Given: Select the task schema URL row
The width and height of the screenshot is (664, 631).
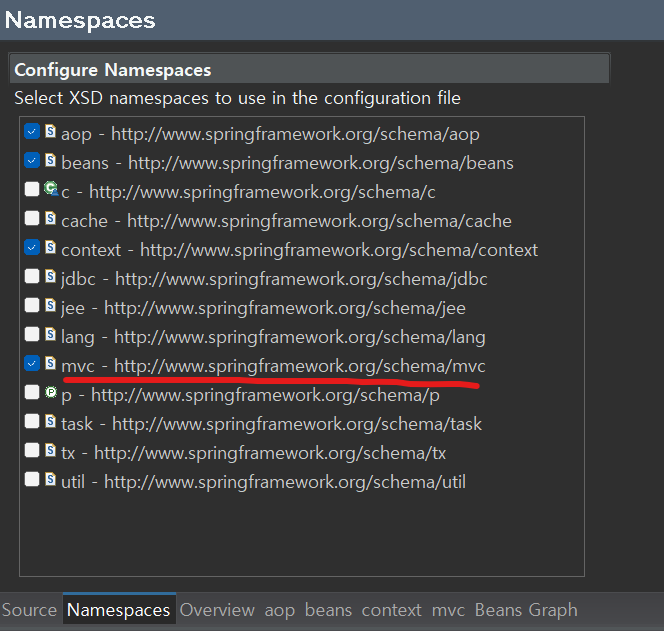Looking at the screenshot, I should tap(271, 424).
